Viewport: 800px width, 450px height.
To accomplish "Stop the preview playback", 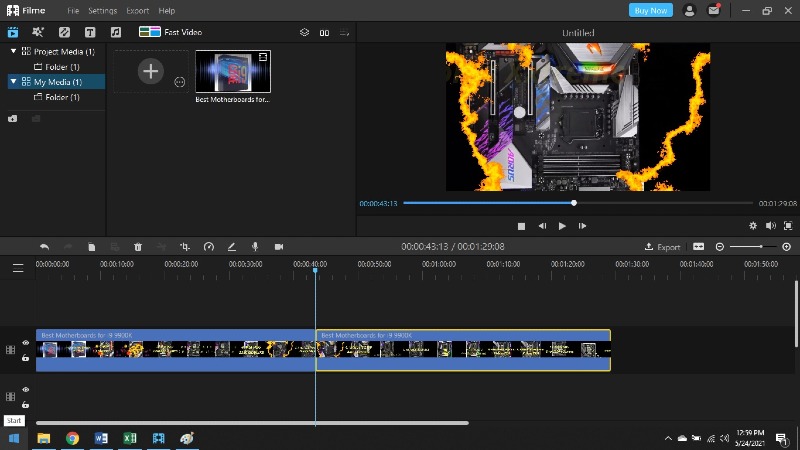I will [521, 226].
